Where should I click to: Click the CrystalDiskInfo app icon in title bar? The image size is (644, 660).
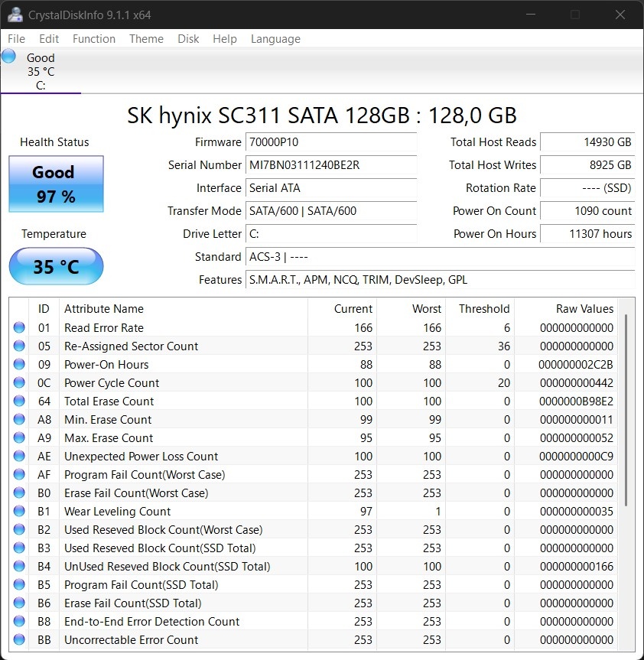15,15
